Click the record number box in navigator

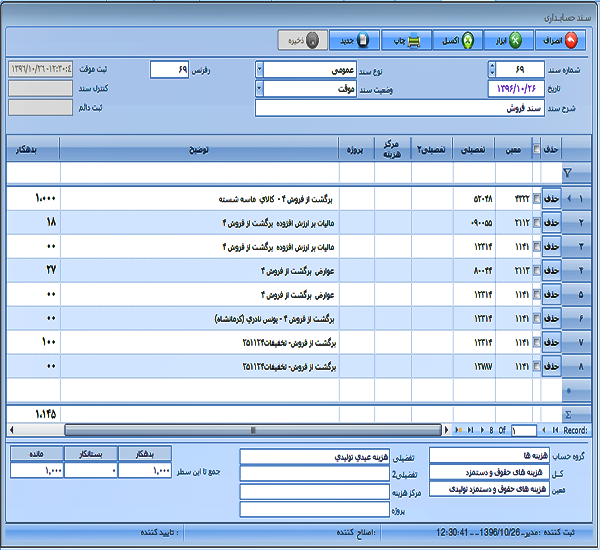pyautogui.click(x=524, y=431)
